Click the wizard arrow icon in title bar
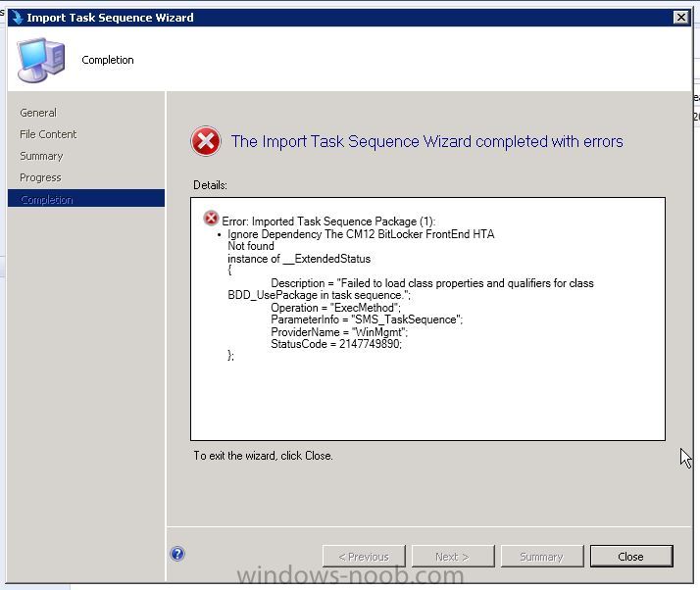The image size is (700, 590). point(17,18)
